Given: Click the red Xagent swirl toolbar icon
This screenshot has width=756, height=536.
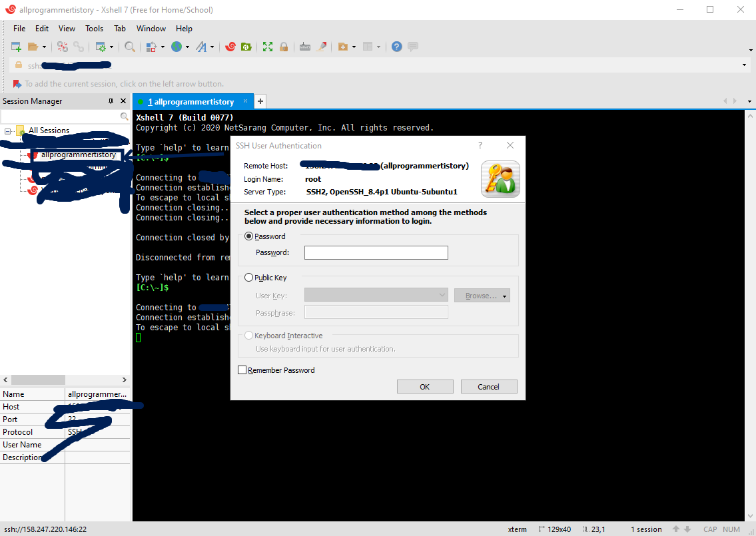Looking at the screenshot, I should [230, 47].
